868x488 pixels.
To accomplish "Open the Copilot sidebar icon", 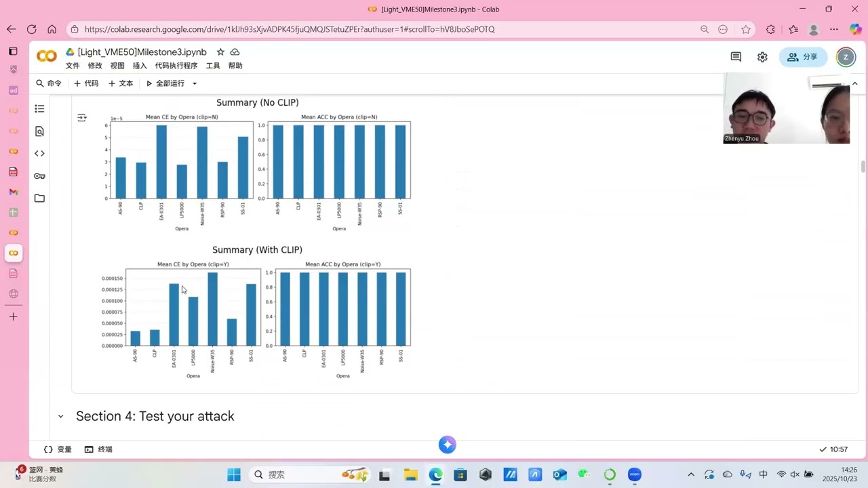I will (855, 29).
